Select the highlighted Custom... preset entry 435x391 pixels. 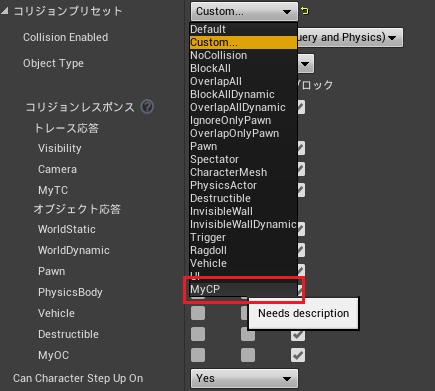coord(243,42)
